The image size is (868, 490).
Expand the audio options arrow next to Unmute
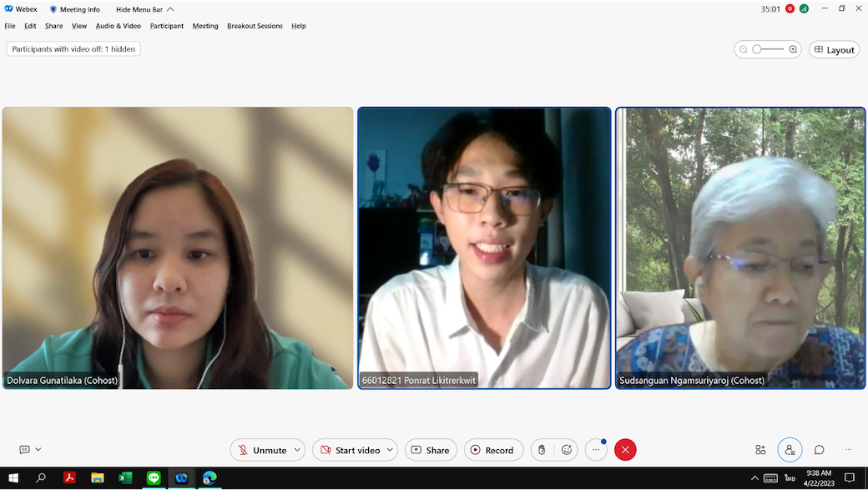tap(297, 450)
